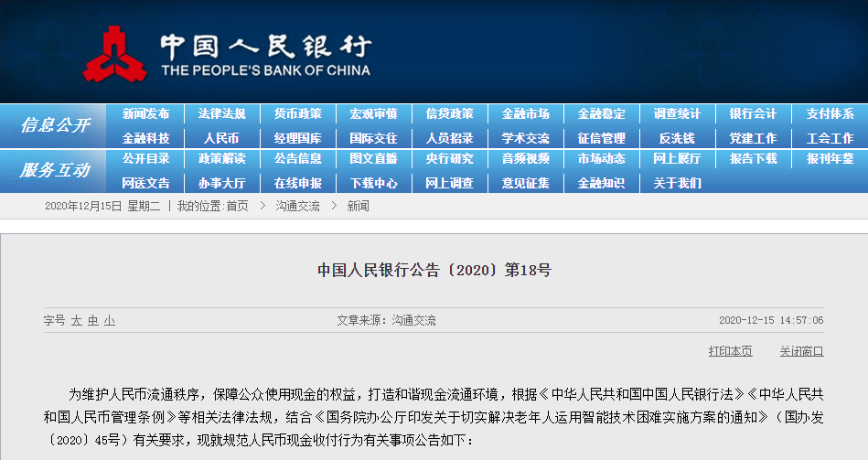Navigate to 金融科技 page
Viewport: 868px width, 460px height.
pos(145,138)
